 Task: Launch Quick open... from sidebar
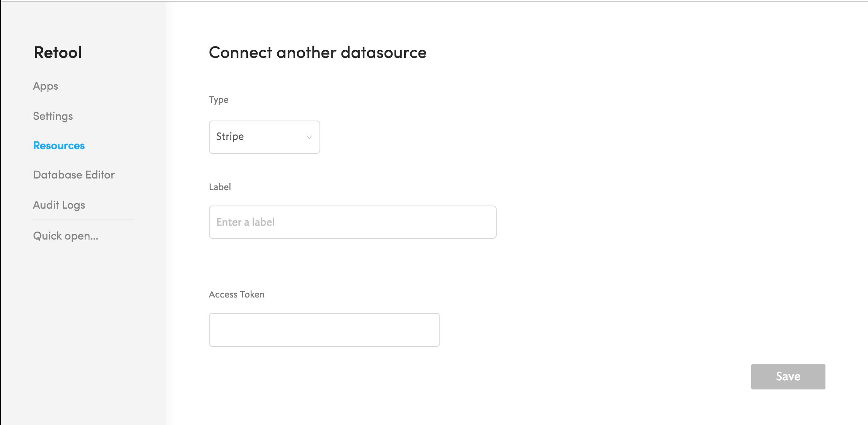pyautogui.click(x=65, y=236)
